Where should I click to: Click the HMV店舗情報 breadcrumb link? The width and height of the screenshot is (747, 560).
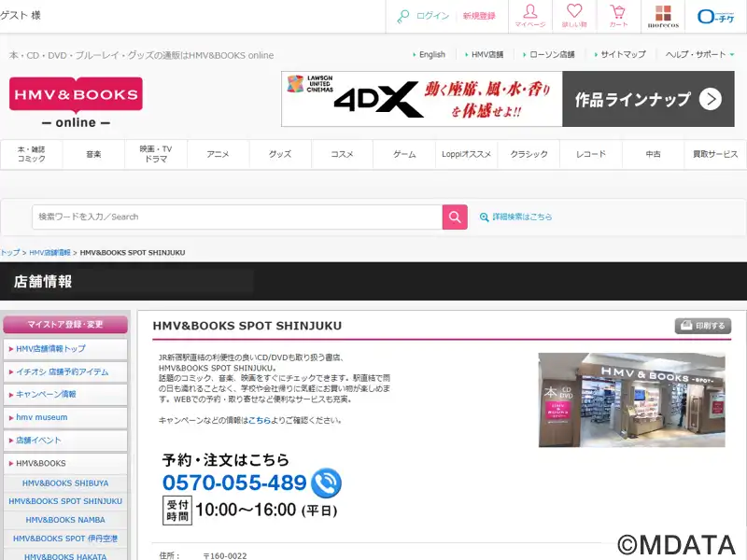point(49,252)
